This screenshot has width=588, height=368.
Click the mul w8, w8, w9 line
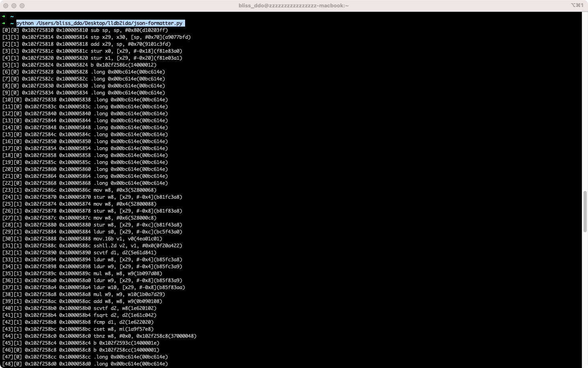pyautogui.click(x=82, y=274)
